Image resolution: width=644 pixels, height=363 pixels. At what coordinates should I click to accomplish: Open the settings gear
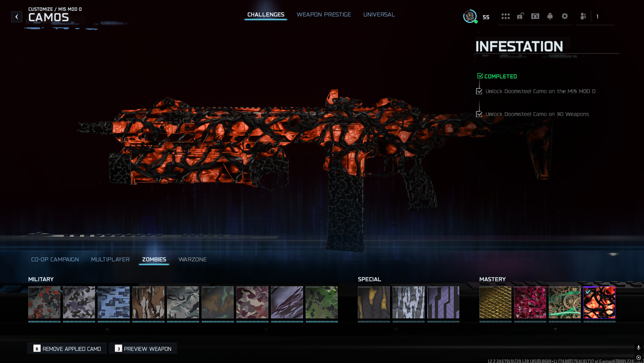click(x=565, y=17)
